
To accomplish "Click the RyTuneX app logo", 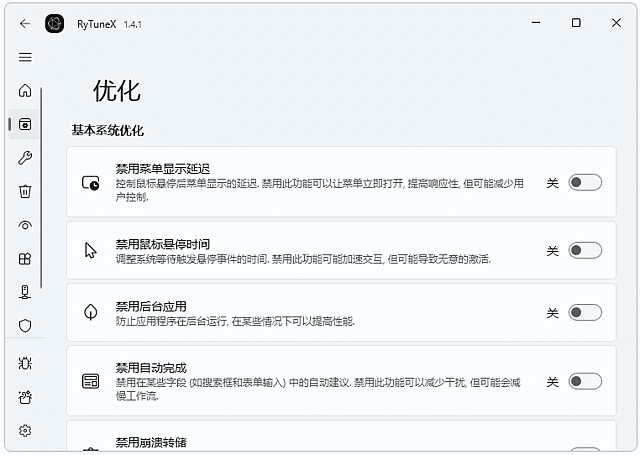I will [x=55, y=23].
